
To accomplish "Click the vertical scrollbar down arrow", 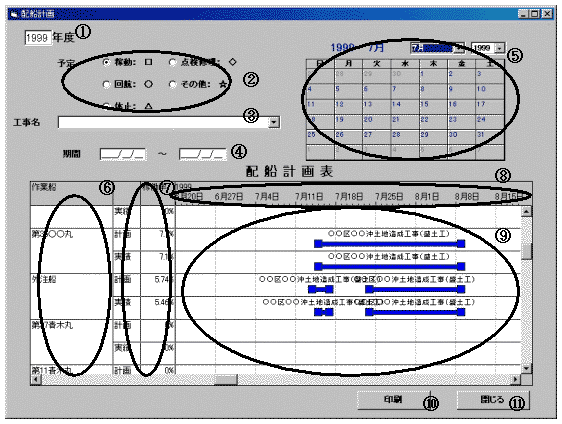I will (x=526, y=368).
